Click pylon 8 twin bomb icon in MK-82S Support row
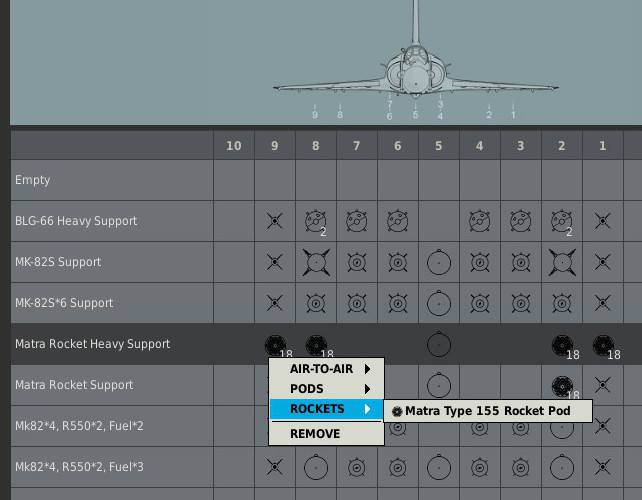 point(316,262)
